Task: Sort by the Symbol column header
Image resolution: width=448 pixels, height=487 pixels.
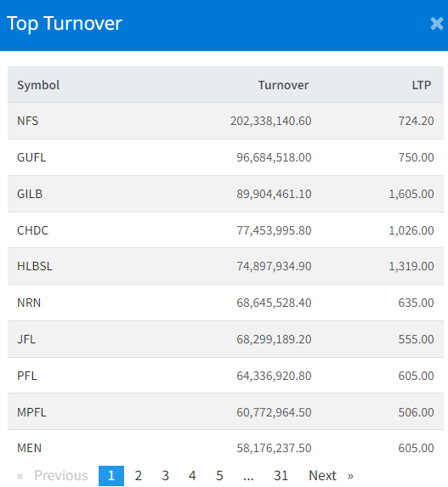Action: click(38, 85)
